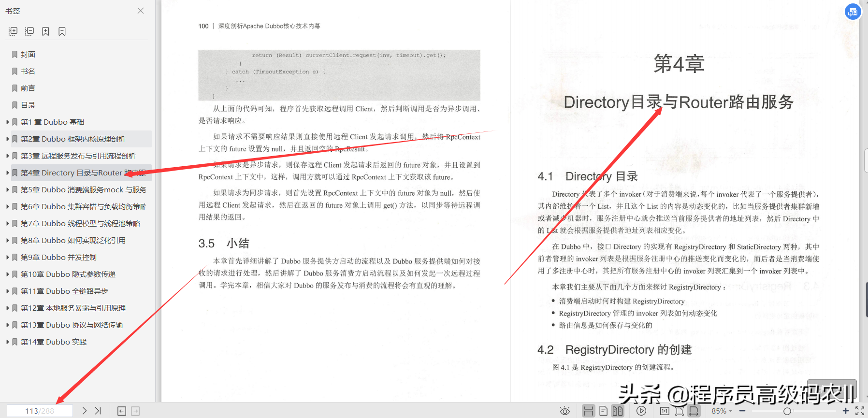
Task: Collapse all bookmarks icon
Action: tap(29, 31)
